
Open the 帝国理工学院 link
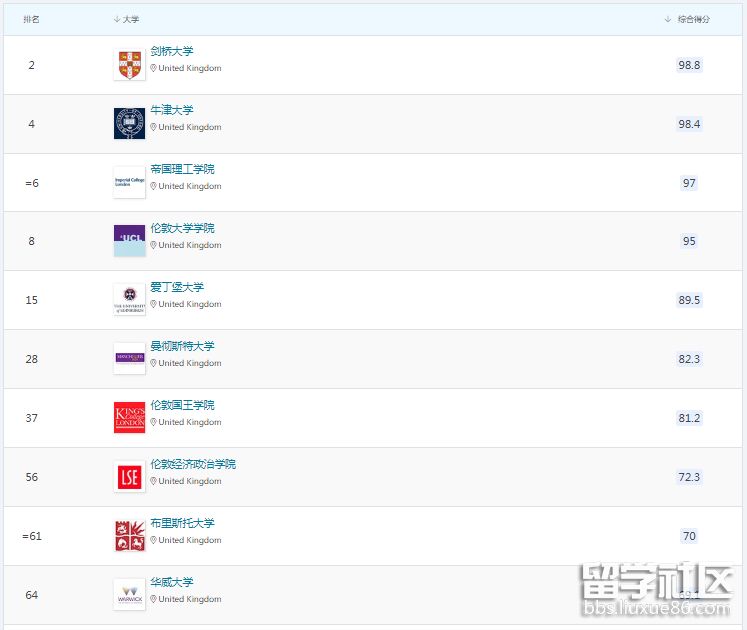[x=182, y=169]
